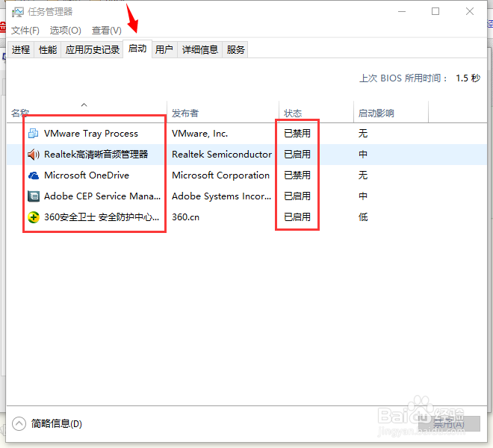Switch to the 用户 tab
493x448 pixels.
tap(164, 50)
